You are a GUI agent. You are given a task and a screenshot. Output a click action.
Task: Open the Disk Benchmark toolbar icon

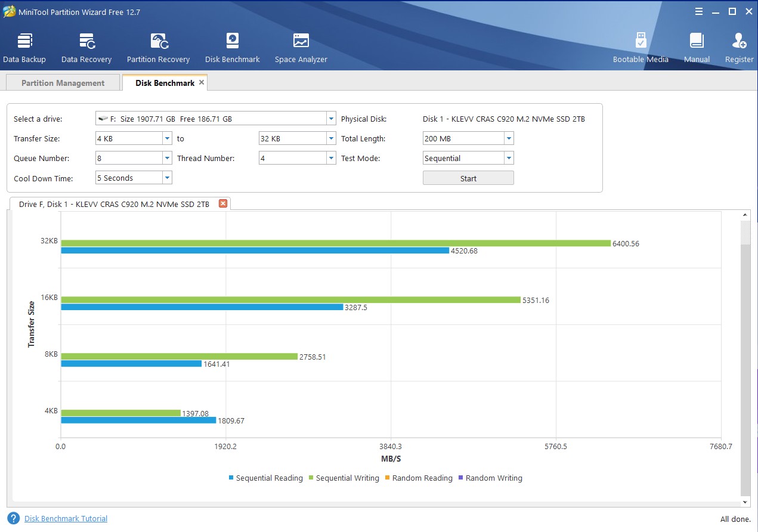tap(233, 48)
